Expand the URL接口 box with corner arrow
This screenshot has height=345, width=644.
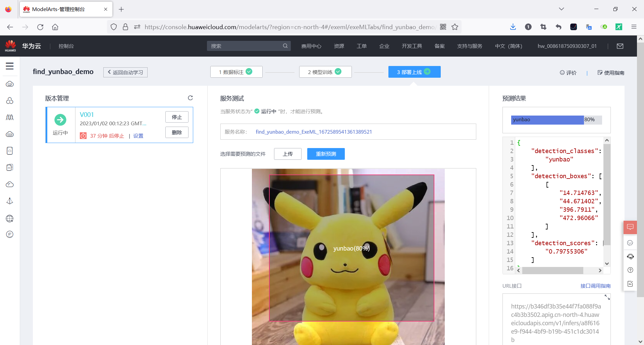(607, 297)
